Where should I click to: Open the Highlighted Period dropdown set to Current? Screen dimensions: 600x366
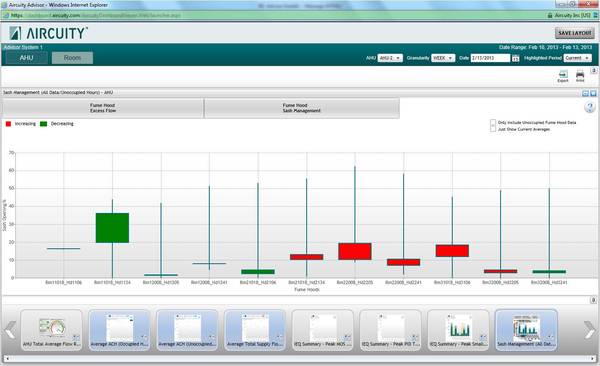pos(577,58)
